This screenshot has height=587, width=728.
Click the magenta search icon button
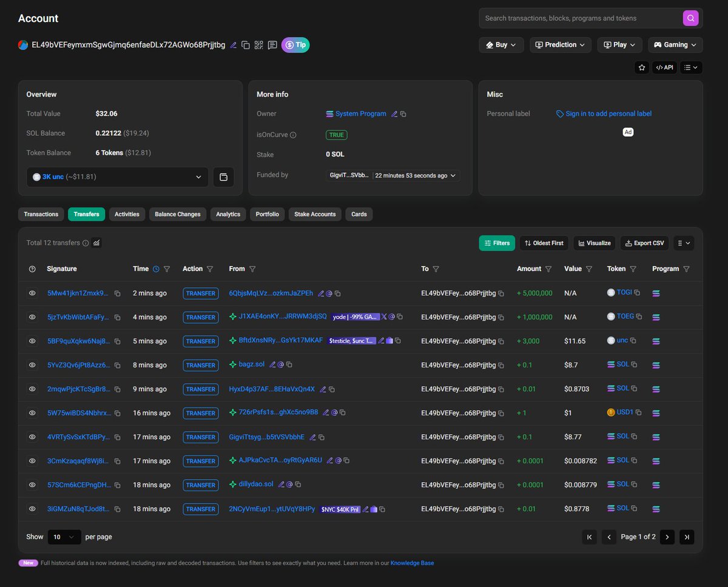690,18
